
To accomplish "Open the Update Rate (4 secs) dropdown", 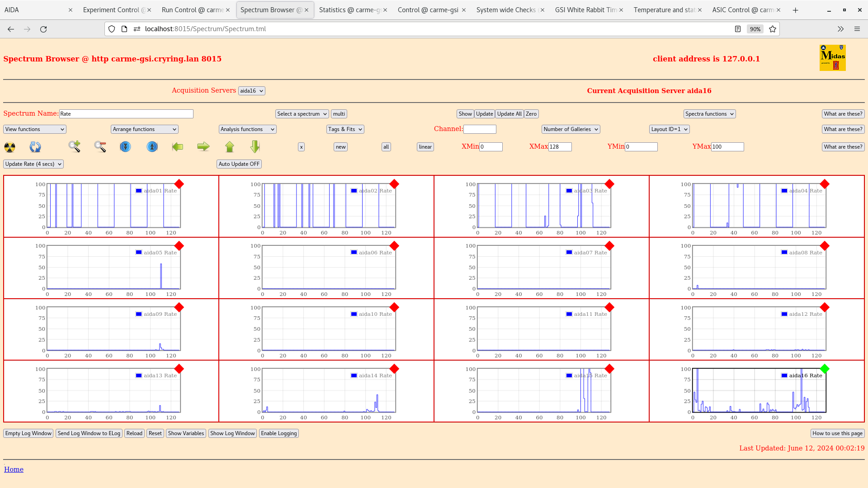I will (x=33, y=164).
